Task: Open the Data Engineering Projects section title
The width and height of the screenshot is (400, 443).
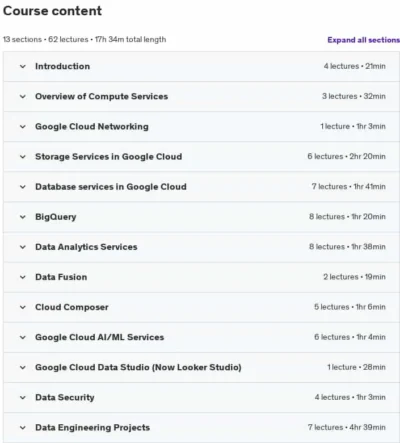Action: click(92, 427)
